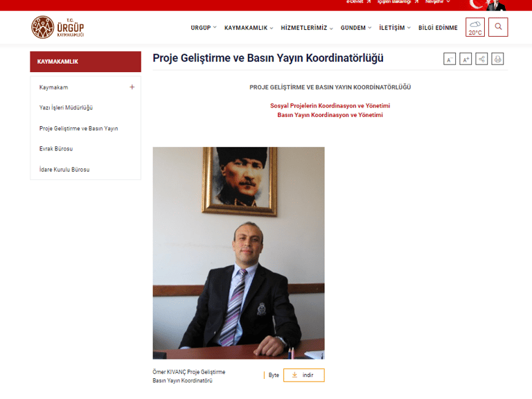Expand Kaymakam item with plus icon

click(132, 87)
